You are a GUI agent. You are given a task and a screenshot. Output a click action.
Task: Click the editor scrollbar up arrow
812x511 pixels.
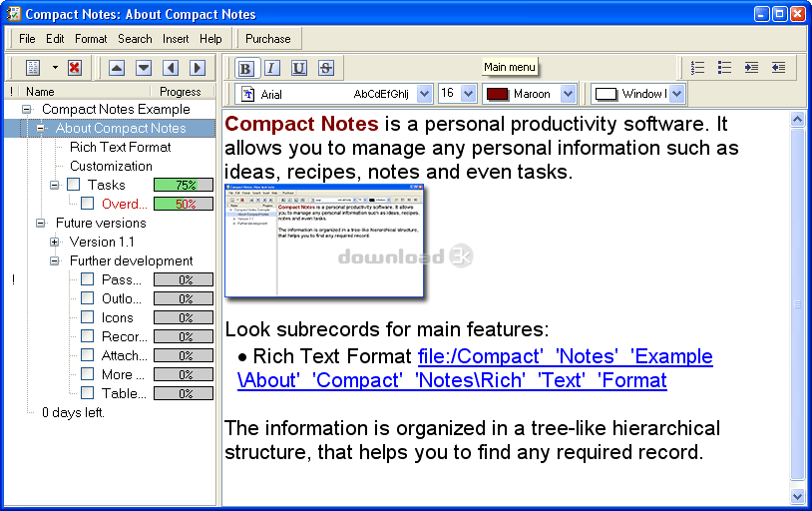click(797, 119)
